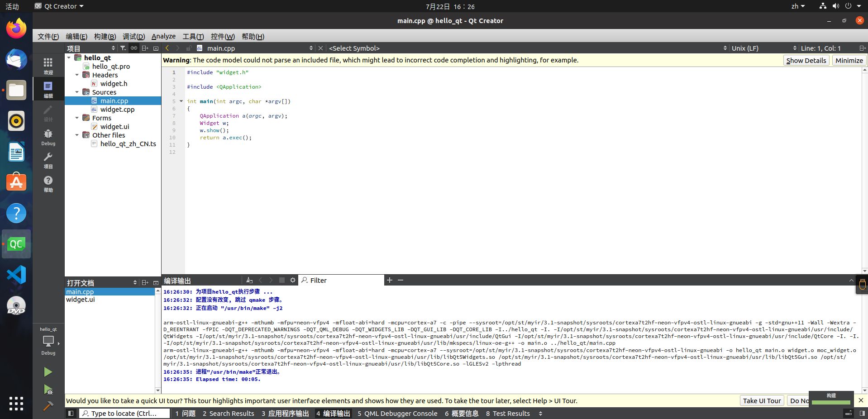The height and width of the screenshot is (419, 868).
Task: Collapse the Forms folder
Action: pos(77,118)
